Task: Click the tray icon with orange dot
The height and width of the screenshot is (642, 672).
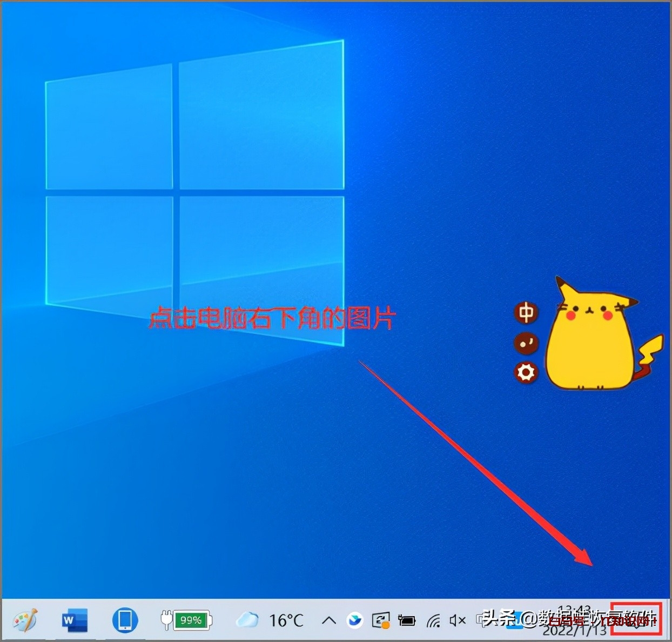Action: (x=381, y=620)
